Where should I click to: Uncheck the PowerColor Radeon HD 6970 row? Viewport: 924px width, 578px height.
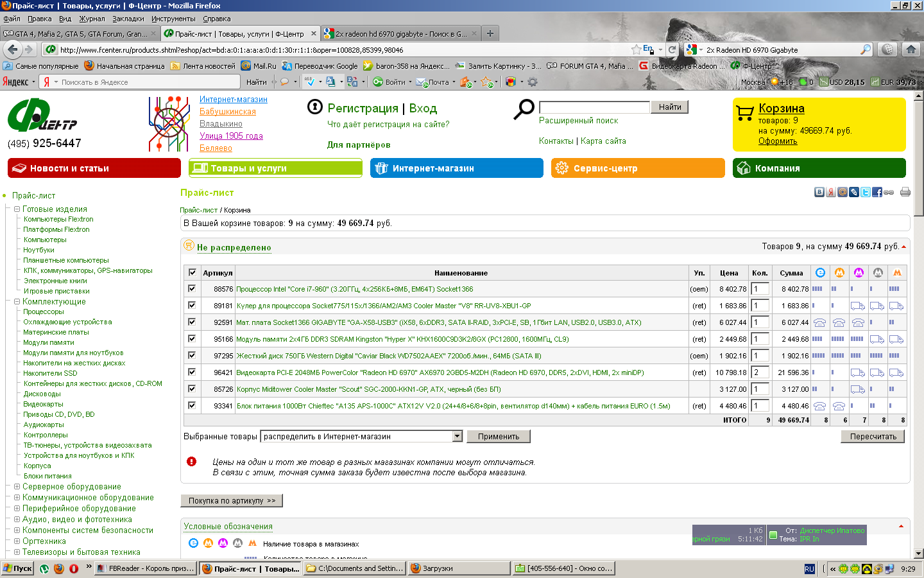point(192,372)
